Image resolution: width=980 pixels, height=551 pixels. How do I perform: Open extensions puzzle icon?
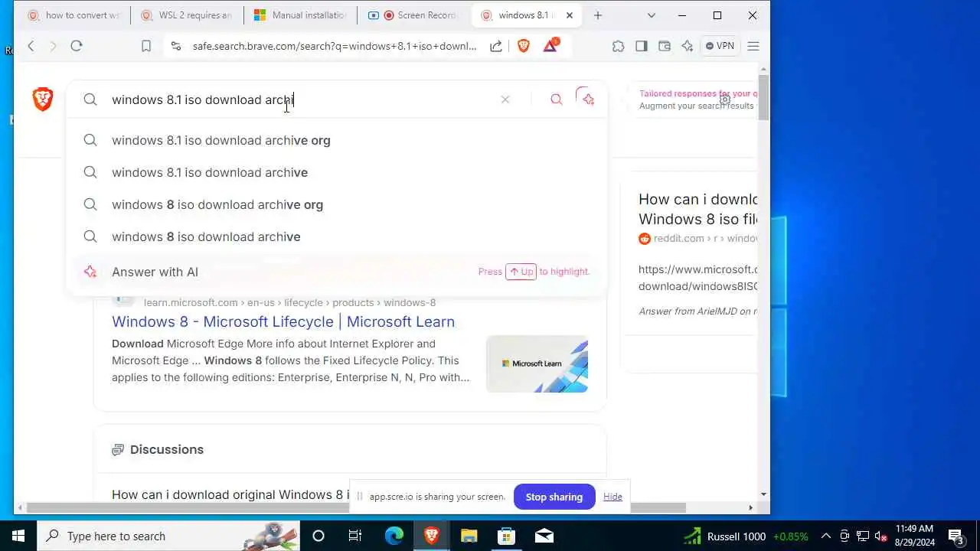pyautogui.click(x=619, y=46)
